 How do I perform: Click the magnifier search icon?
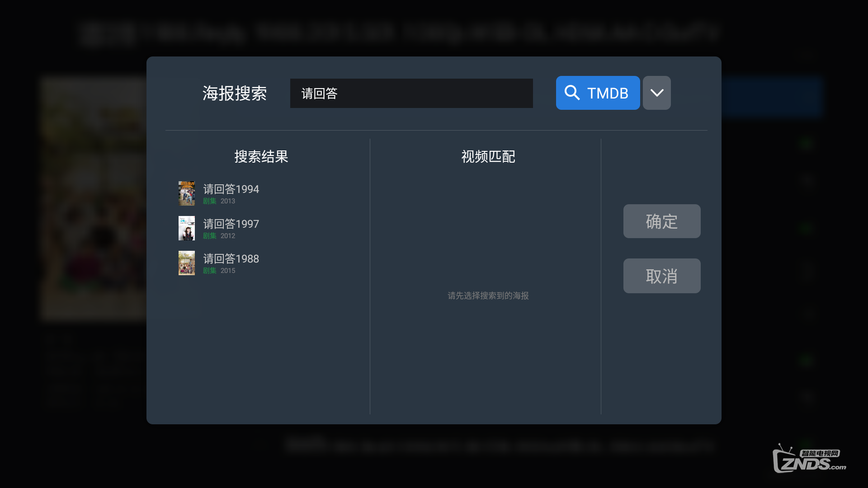572,93
